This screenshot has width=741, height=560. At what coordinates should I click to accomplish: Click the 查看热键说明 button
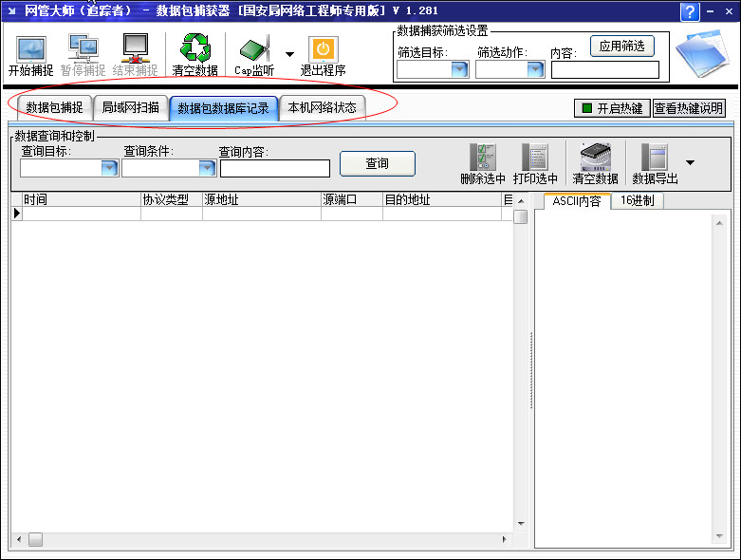689,108
